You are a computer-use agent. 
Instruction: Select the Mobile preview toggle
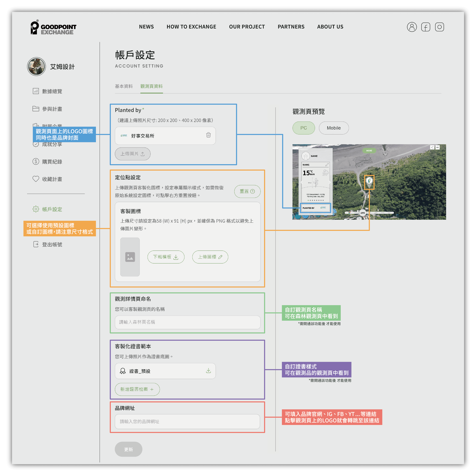[x=334, y=128]
